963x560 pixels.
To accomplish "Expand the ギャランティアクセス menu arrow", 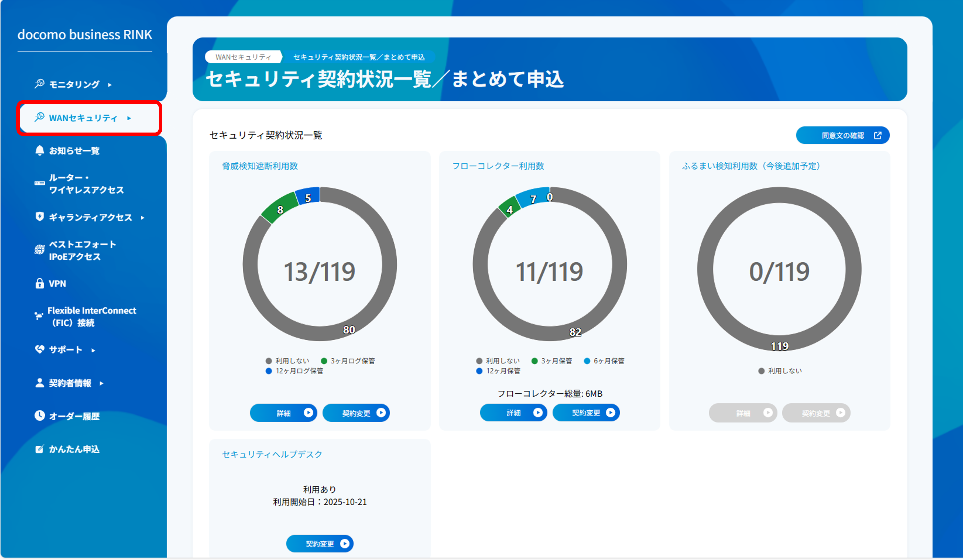I will 143,218.
